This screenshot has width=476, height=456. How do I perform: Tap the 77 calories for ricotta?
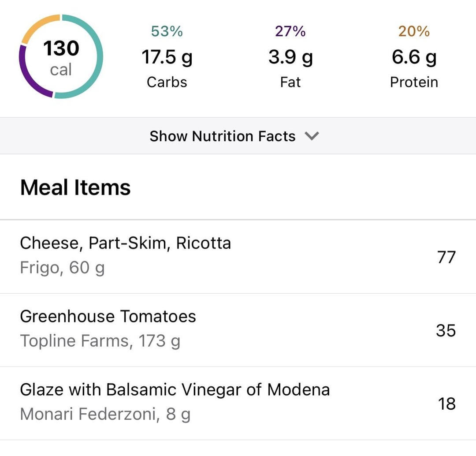coord(446,257)
